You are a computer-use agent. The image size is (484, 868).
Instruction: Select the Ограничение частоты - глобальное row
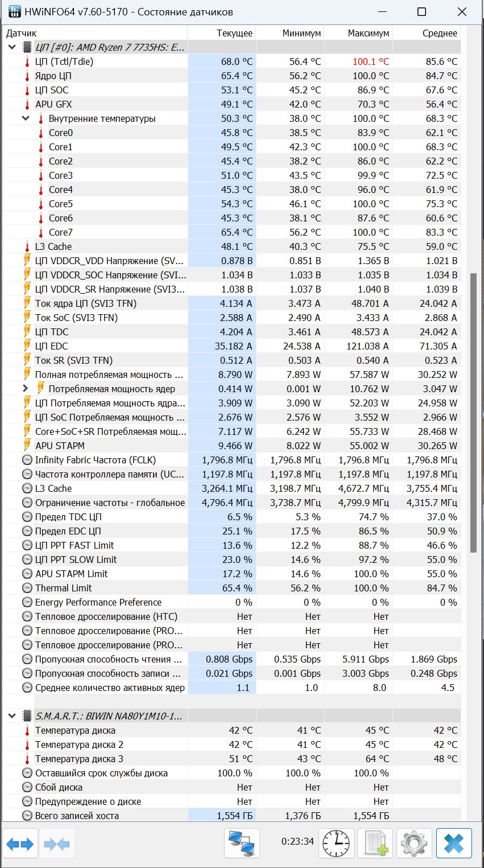(231, 503)
